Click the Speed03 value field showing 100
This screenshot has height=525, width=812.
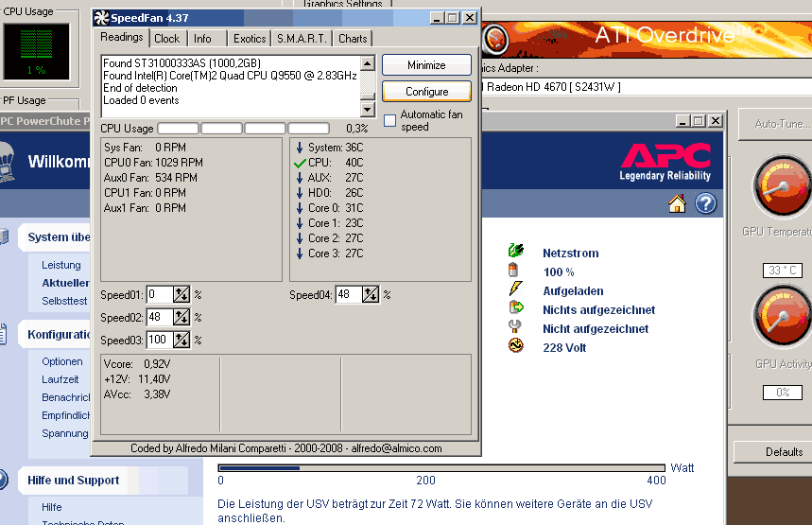(160, 340)
